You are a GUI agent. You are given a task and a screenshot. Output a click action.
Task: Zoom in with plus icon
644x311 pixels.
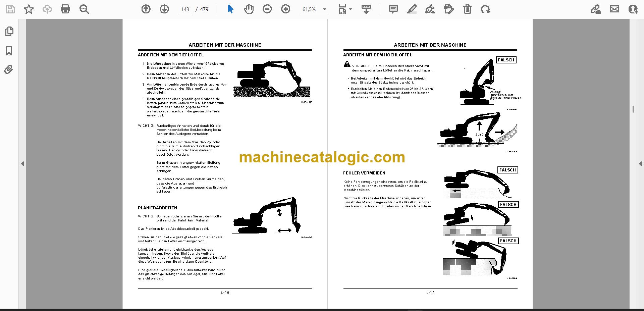(x=286, y=9)
